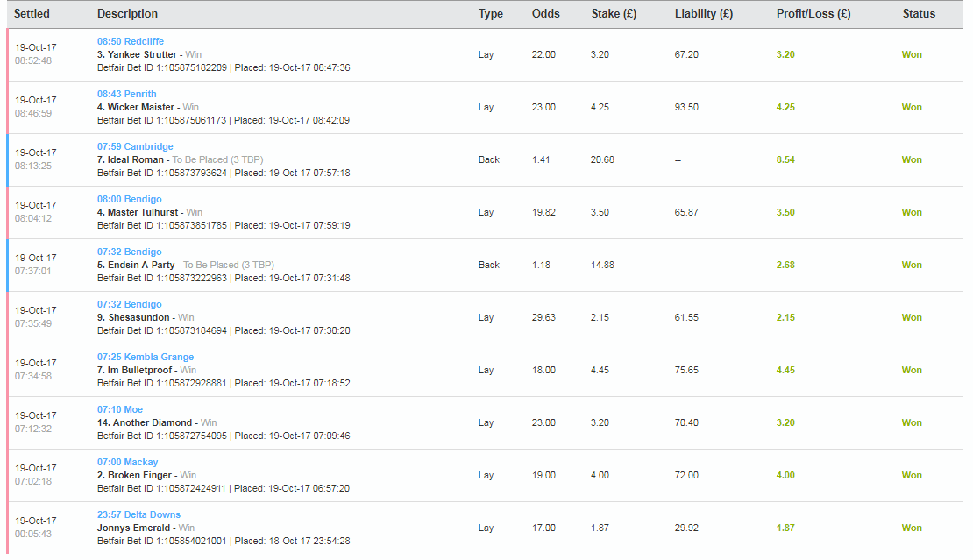Click the Stake (£) column header
Screen dimensions: 973x560
click(614, 14)
